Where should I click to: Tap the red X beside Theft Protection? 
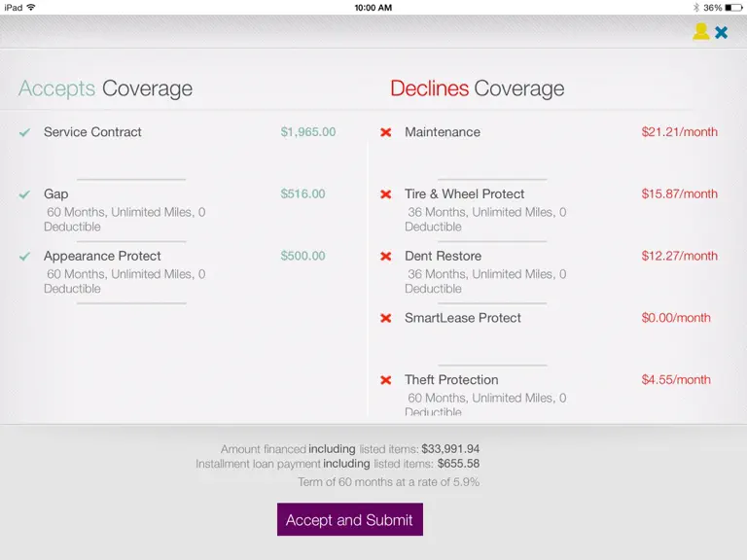[x=386, y=380]
